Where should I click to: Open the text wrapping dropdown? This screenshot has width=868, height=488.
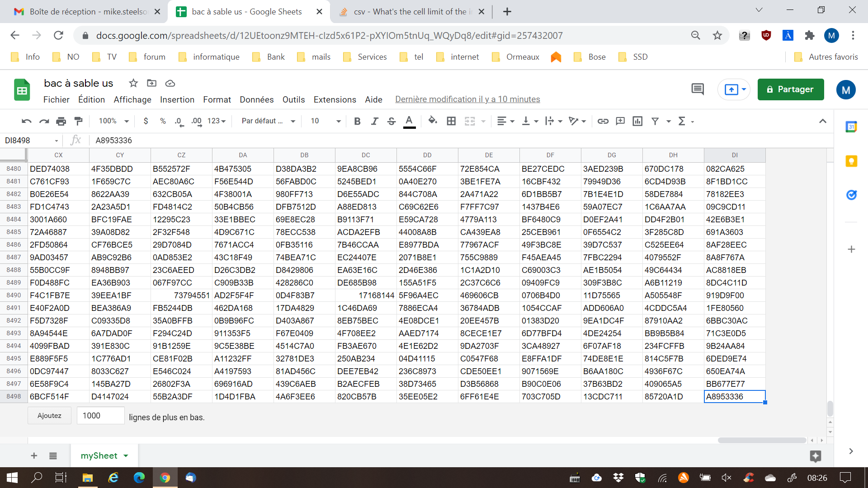coord(554,121)
